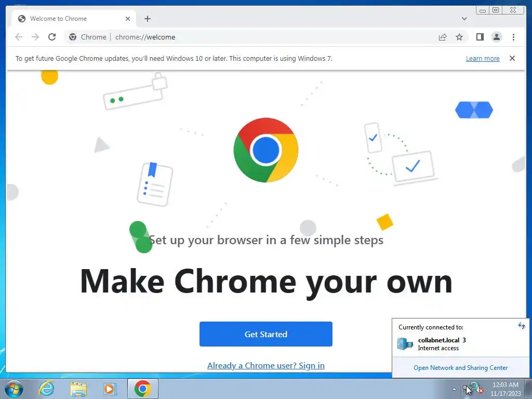Viewport: 532px width, 399px height.
Task: Close the Welcome to Chrome tab
Action: [128, 19]
